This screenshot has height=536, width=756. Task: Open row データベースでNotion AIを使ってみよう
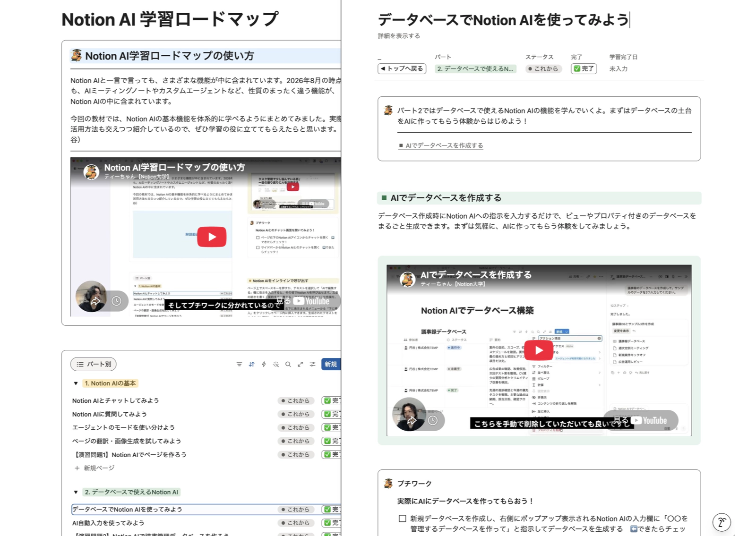coord(127,509)
